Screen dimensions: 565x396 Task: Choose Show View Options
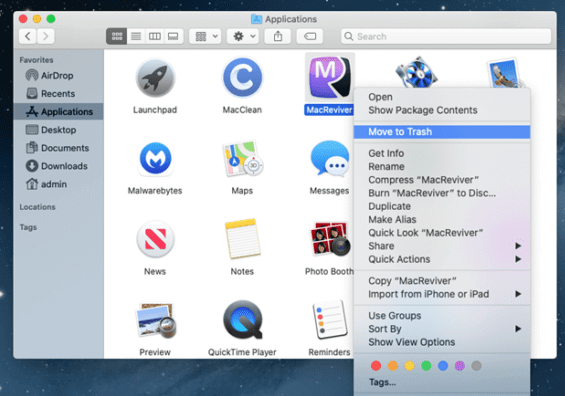(442, 342)
